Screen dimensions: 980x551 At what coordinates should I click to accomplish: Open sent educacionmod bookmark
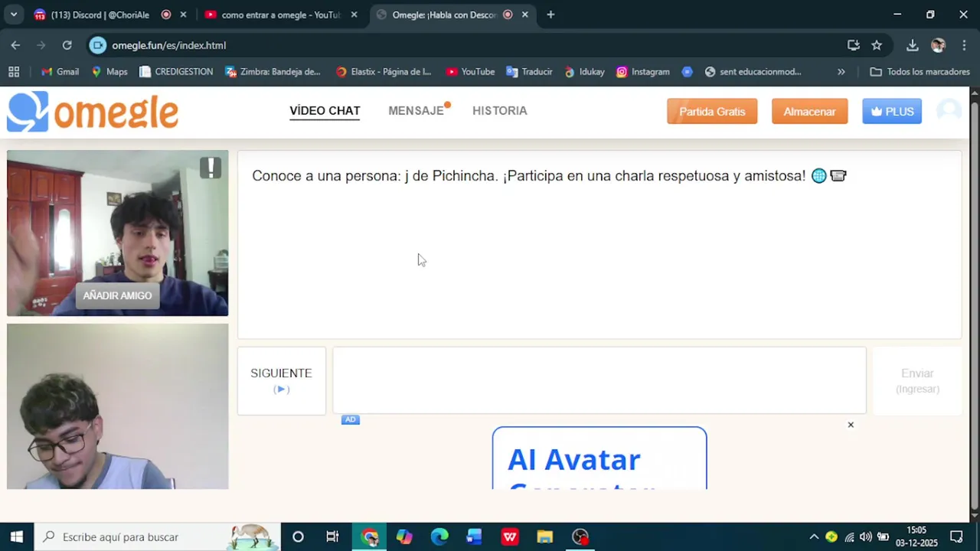coord(753,72)
